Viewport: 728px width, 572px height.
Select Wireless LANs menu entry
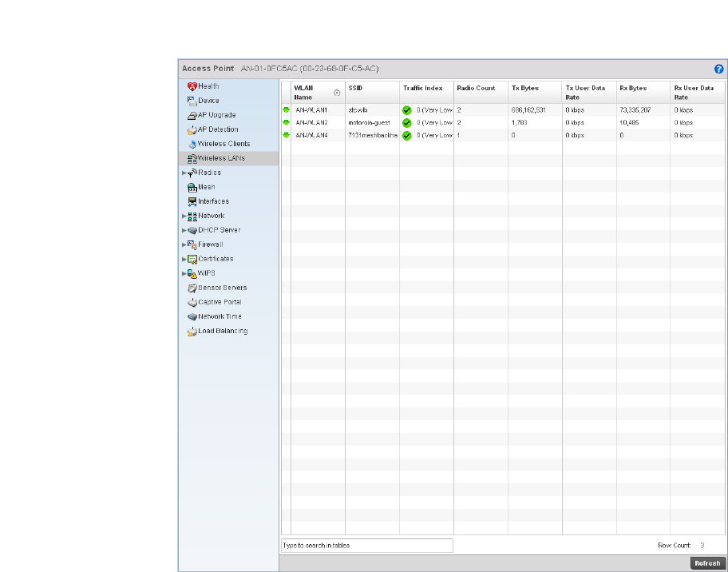point(221,158)
